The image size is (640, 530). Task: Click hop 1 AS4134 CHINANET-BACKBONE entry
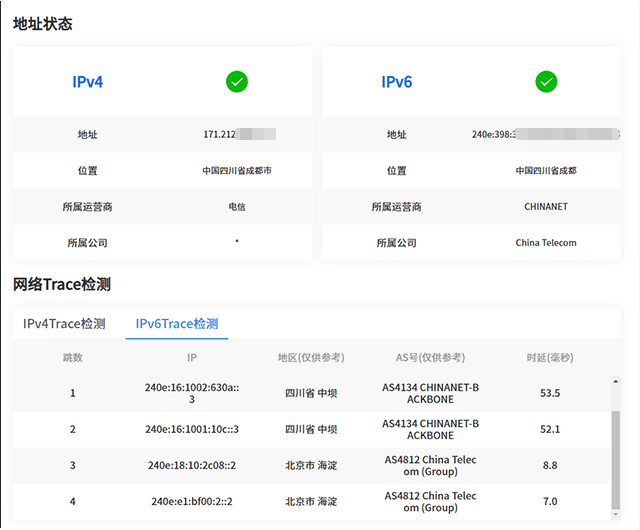430,393
